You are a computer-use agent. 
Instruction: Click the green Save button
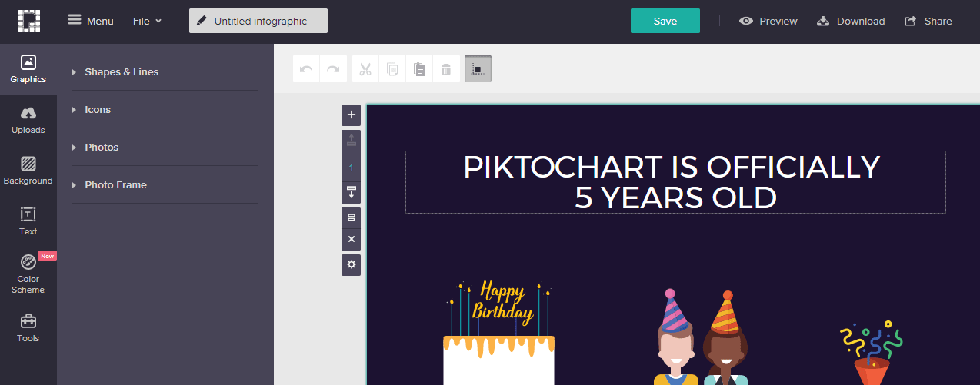pos(665,21)
